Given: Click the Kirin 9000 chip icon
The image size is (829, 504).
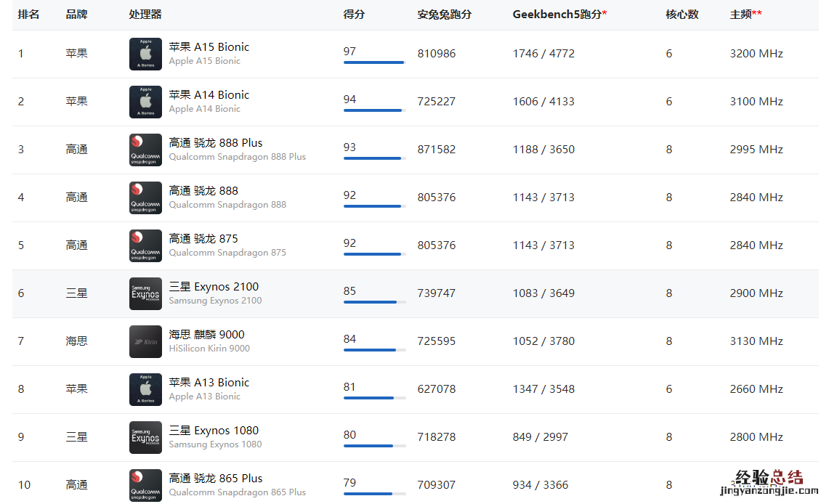Looking at the screenshot, I should tap(145, 341).
